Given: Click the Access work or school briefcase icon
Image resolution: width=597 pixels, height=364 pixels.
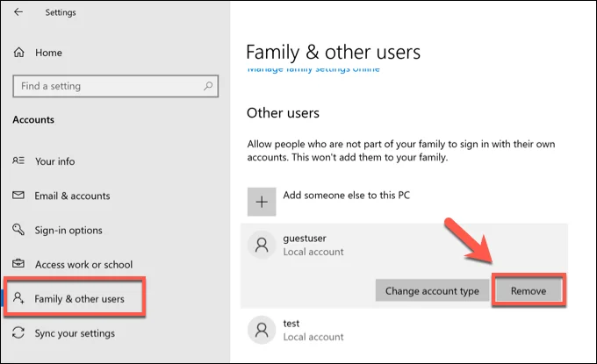Looking at the screenshot, I should (18, 264).
